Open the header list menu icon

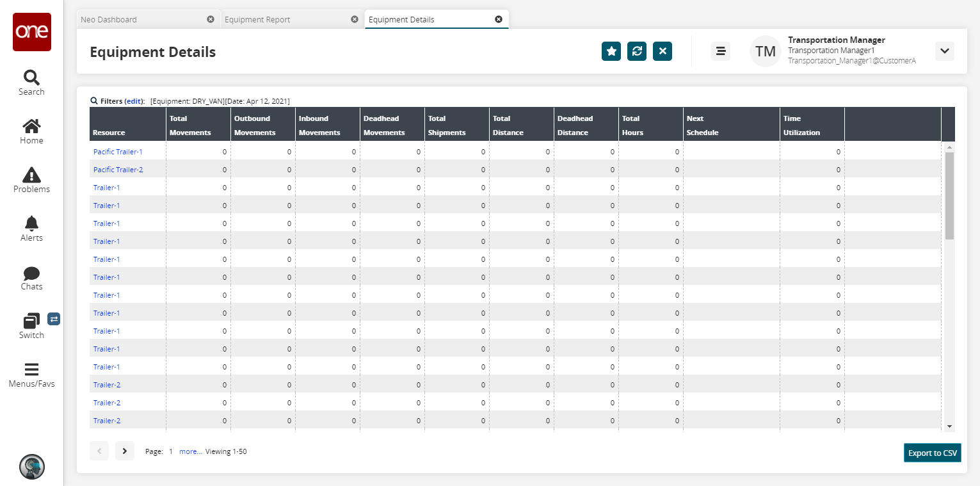click(721, 51)
